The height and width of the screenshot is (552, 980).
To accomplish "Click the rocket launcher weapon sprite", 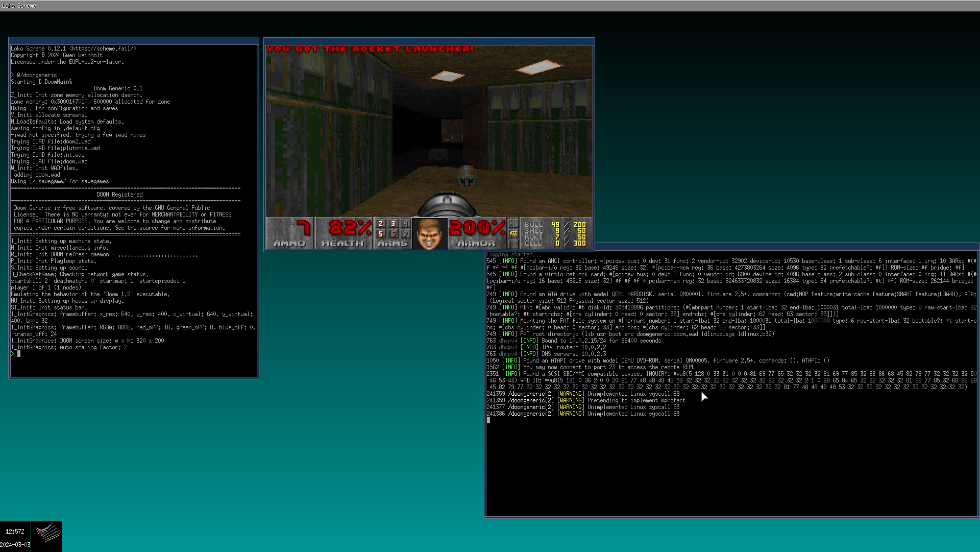I will coord(447,204).
